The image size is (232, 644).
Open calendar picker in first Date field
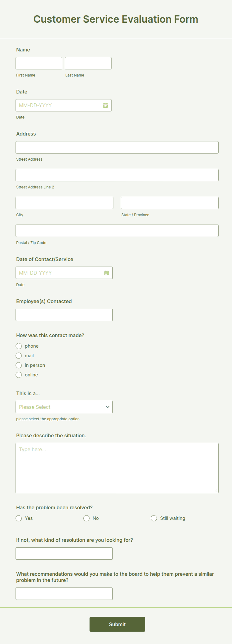105,105
